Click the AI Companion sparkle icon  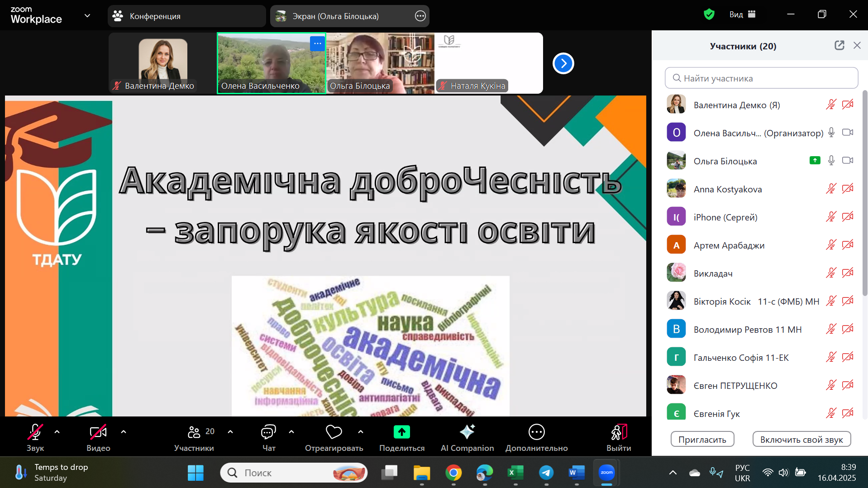click(x=467, y=432)
